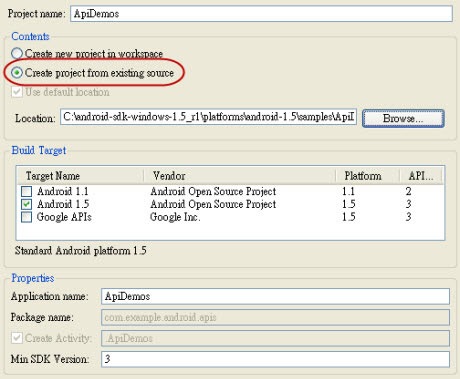Click 'Standard Android platform 1.5' description text
Viewport: 460px width, 379px height.
[x=80, y=251]
